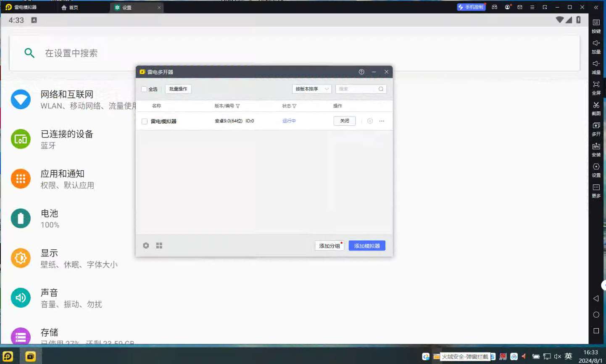Open the keyboard mapping (按键) sidebar tool
Image resolution: width=606 pixels, height=364 pixels.
(596, 25)
